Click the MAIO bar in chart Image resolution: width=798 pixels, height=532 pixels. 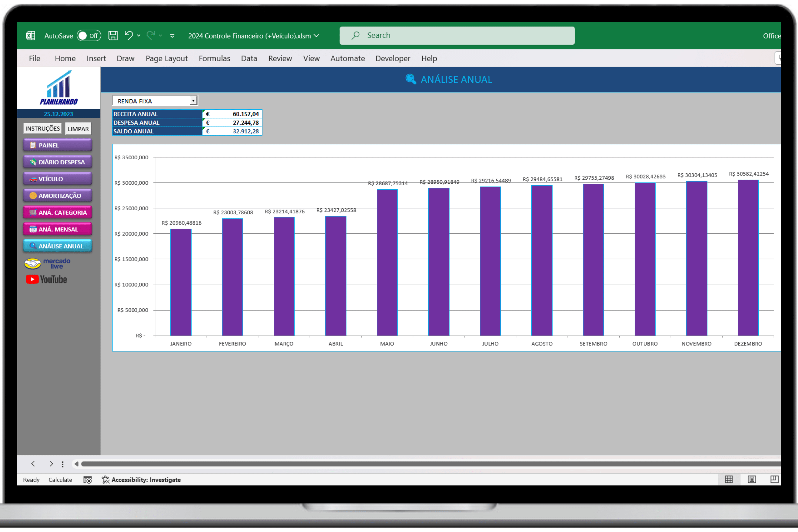[x=387, y=263]
